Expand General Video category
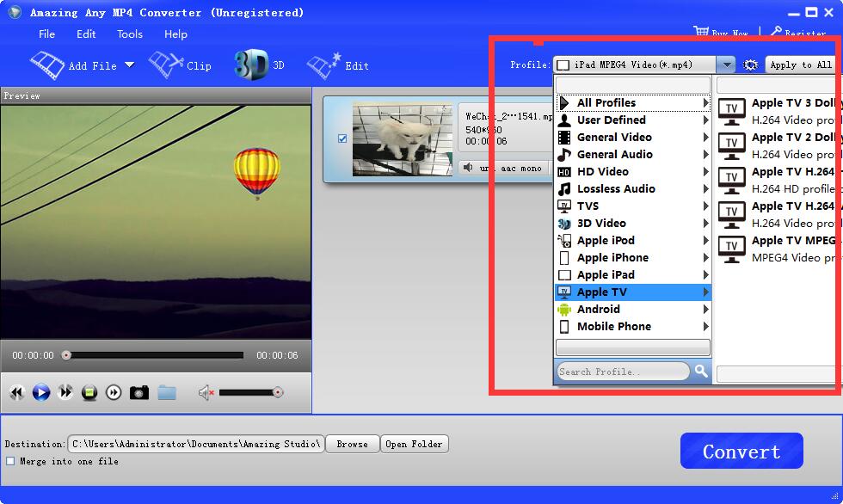 (633, 137)
